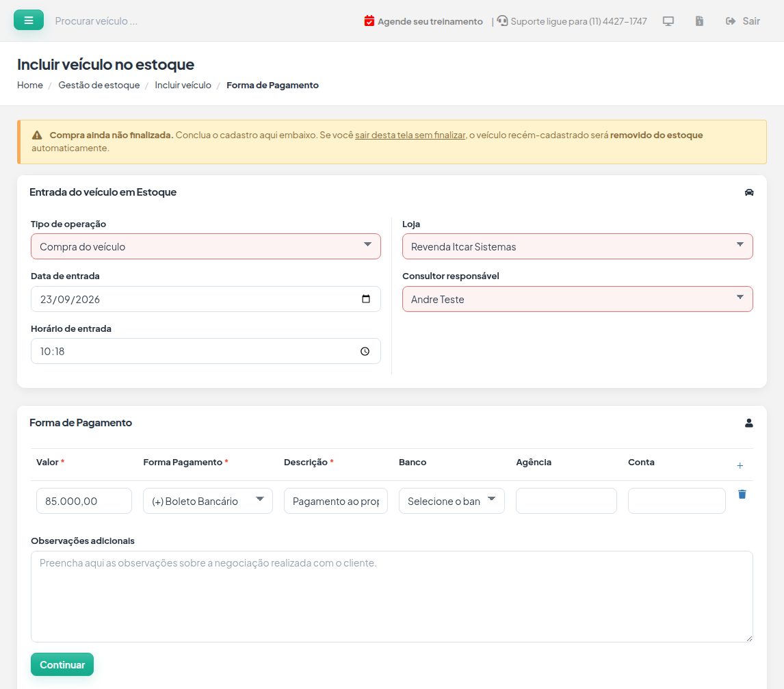
Task: Go to Home breadcrumb
Action: (30, 85)
